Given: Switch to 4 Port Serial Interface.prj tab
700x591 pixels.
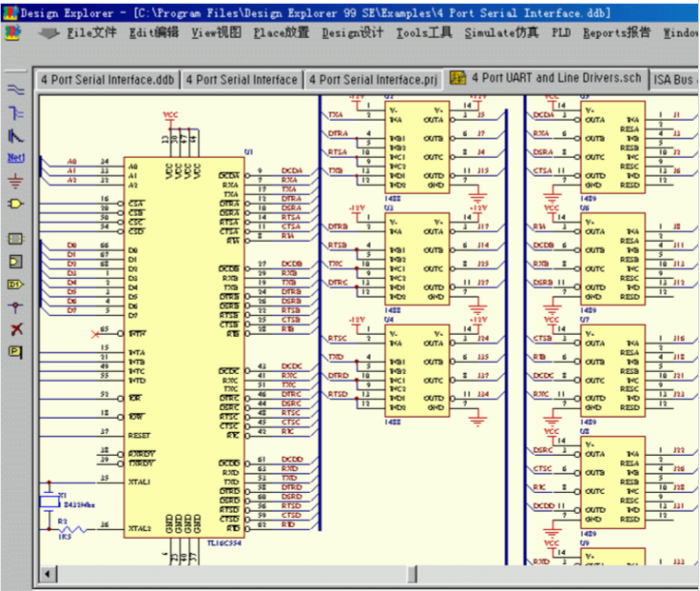Looking at the screenshot, I should coord(373,80).
